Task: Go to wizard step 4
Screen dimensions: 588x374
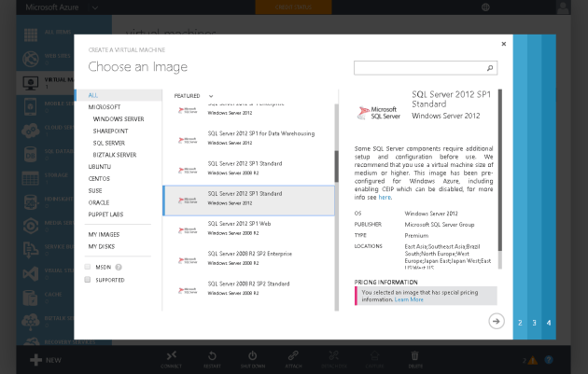Action: [x=549, y=323]
